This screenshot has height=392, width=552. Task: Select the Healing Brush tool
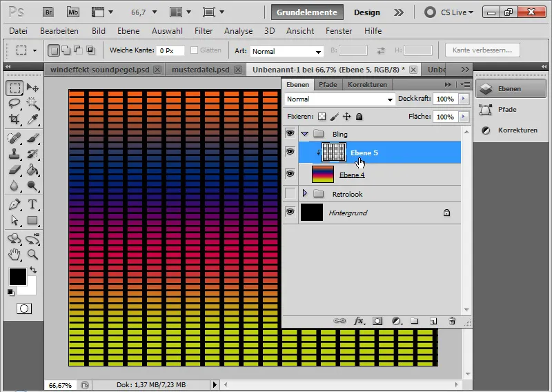tap(14, 138)
